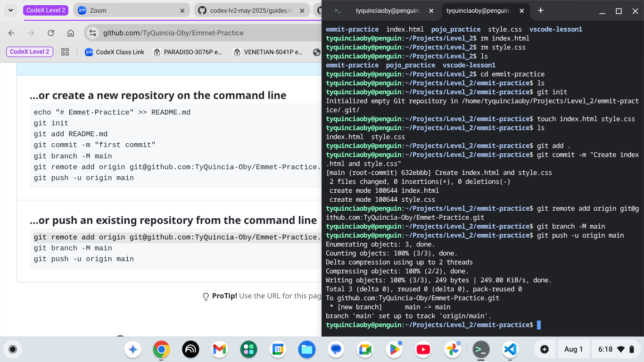Select the "…or push an existing repository" heading
644x362 pixels.
[x=173, y=220]
